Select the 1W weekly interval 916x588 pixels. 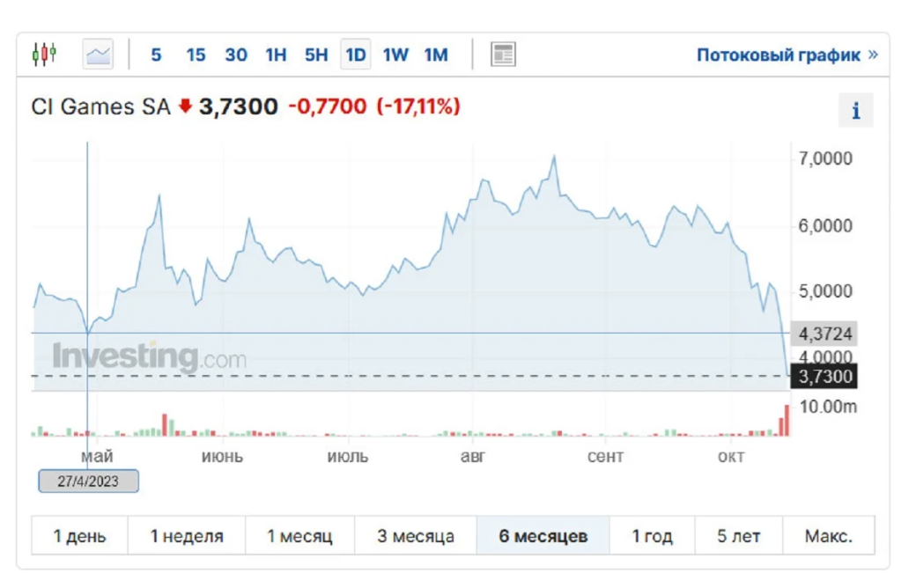[x=395, y=55]
